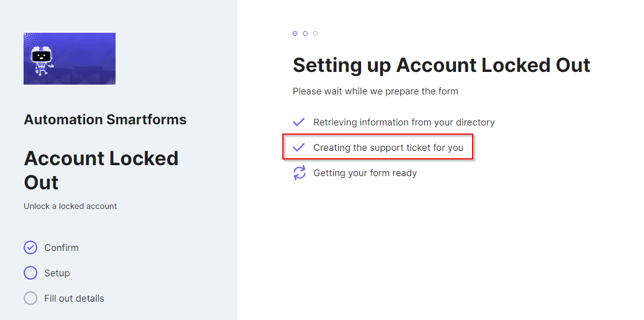The height and width of the screenshot is (320, 644).
Task: Click Creating the support ticket for you text
Action: point(388,147)
